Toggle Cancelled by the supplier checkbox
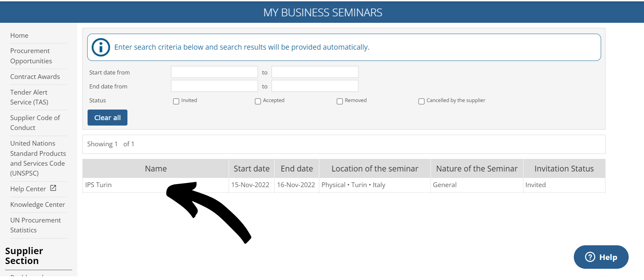The height and width of the screenshot is (280, 644). click(421, 101)
